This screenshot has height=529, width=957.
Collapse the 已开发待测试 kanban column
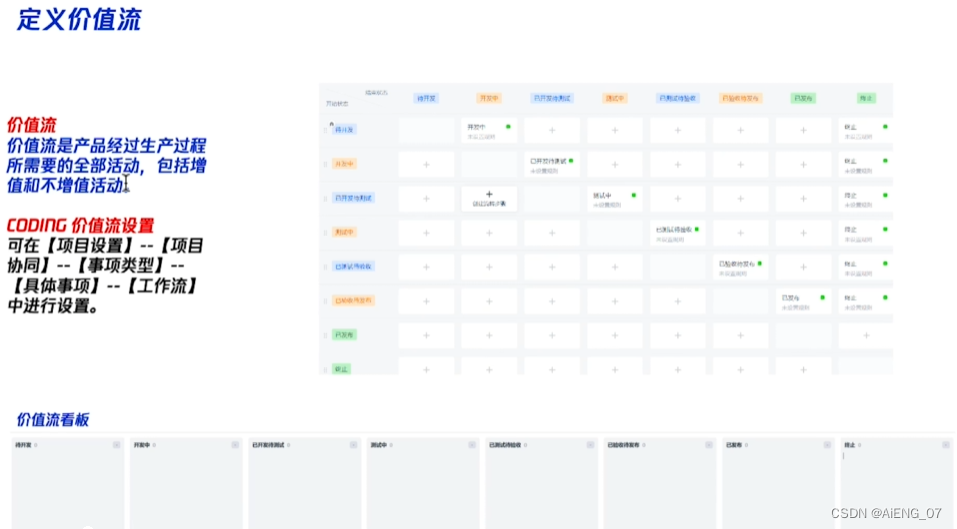click(x=353, y=445)
